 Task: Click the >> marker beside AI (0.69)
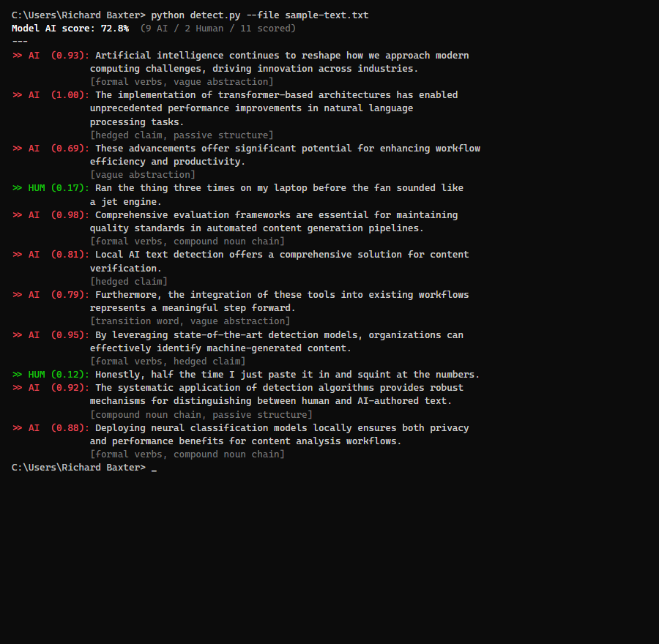coord(17,148)
